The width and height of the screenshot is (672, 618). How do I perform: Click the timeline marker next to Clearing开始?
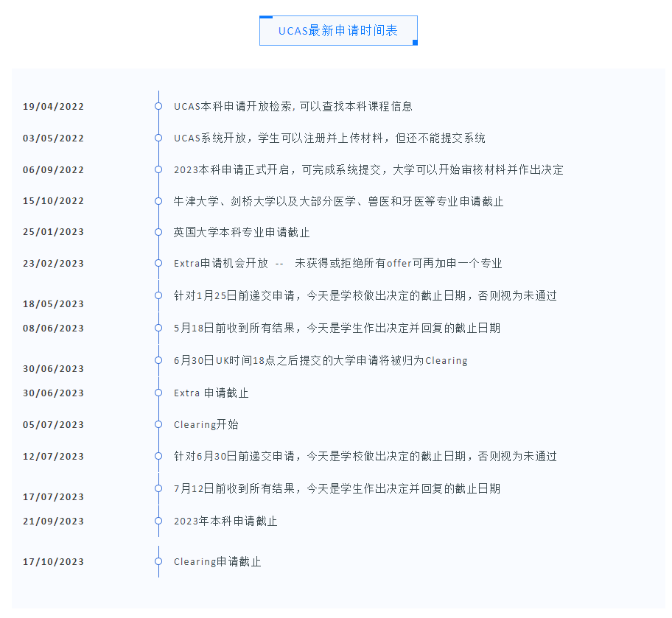pyautogui.click(x=158, y=424)
